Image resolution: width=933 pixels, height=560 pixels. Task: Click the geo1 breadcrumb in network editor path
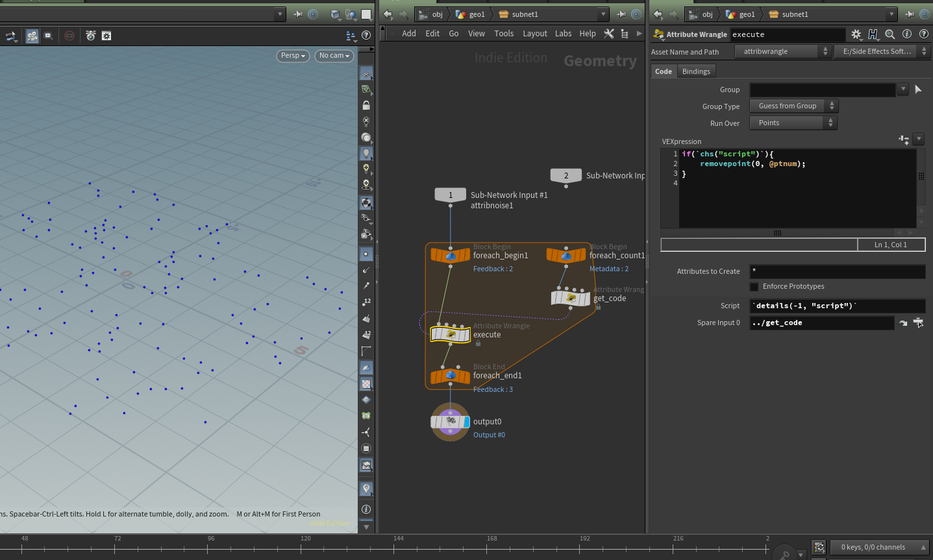point(476,14)
